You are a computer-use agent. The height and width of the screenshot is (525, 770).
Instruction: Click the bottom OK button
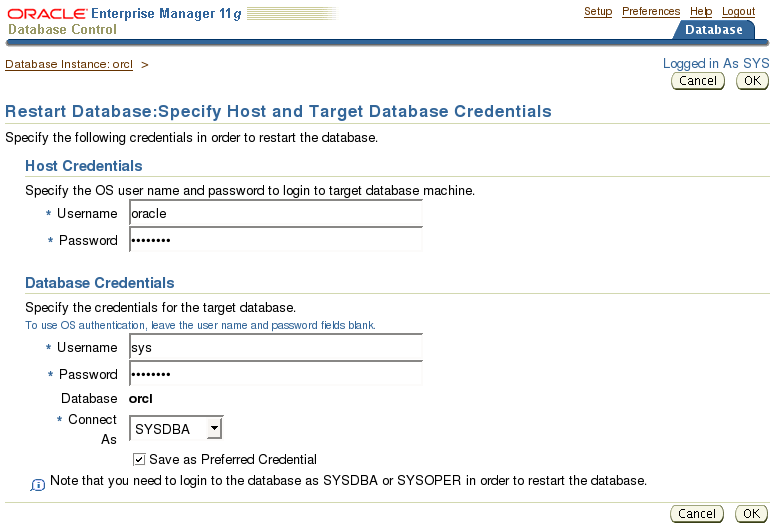click(x=751, y=514)
